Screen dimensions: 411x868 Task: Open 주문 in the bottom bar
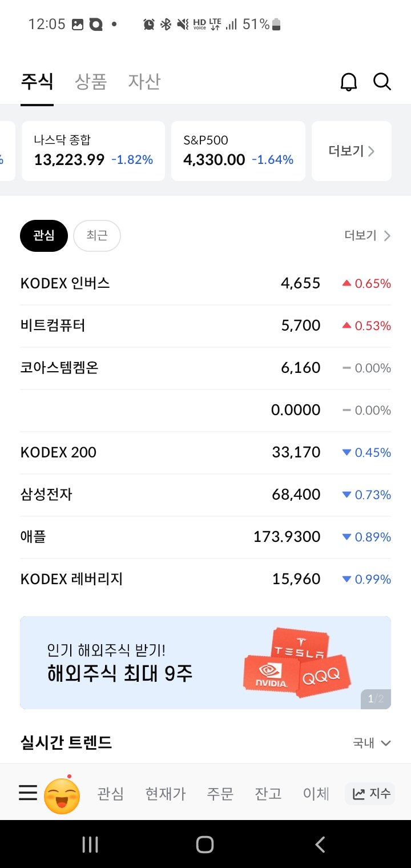coord(220,794)
